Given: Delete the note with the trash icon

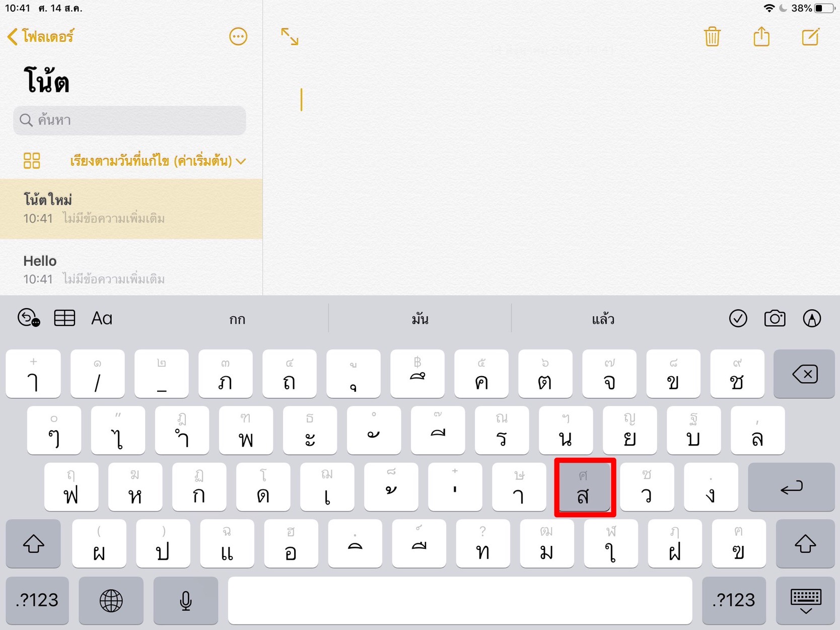Looking at the screenshot, I should [712, 37].
